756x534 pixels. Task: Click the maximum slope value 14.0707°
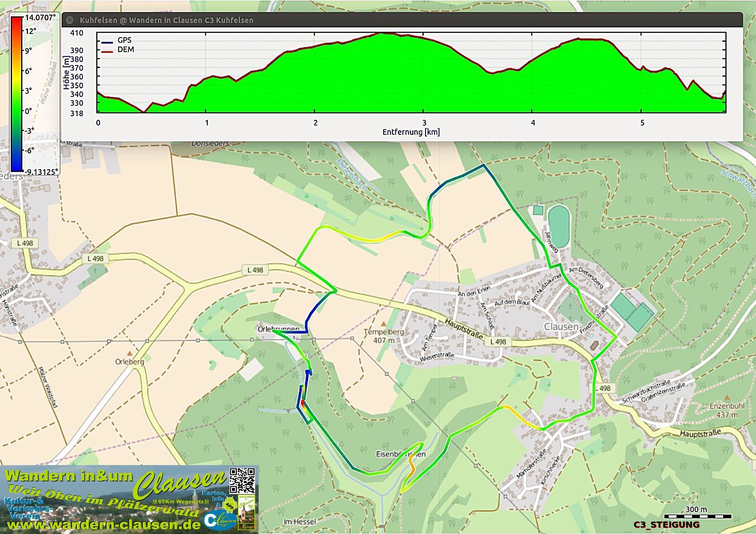click(x=40, y=18)
